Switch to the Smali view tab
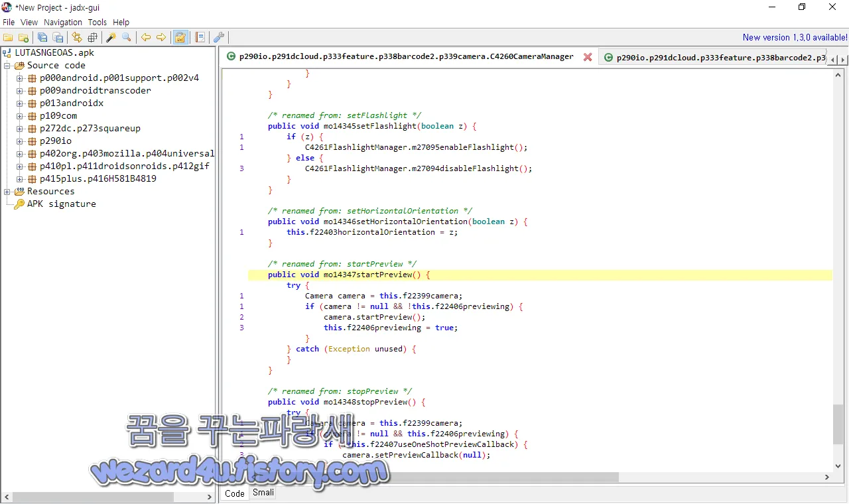 (263, 493)
